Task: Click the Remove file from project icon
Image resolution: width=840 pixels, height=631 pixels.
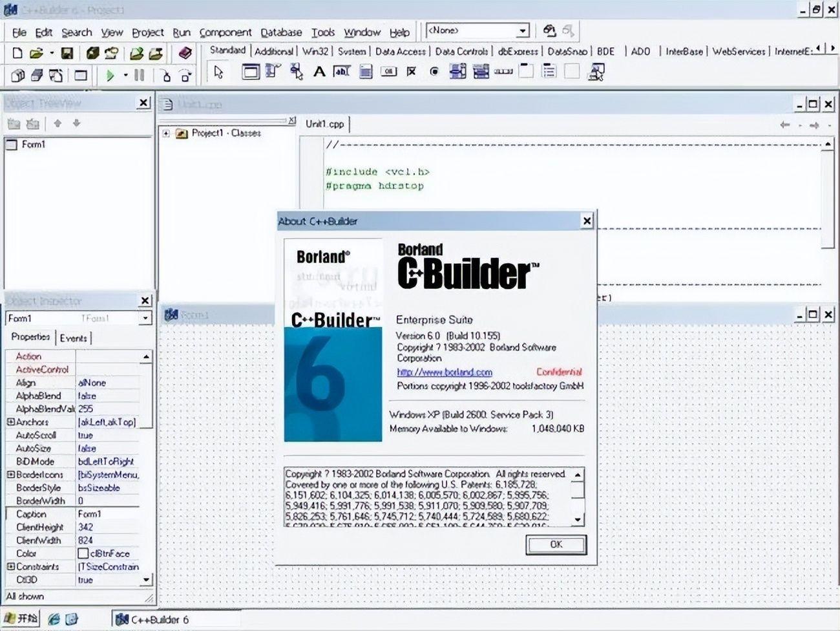Action: click(156, 53)
